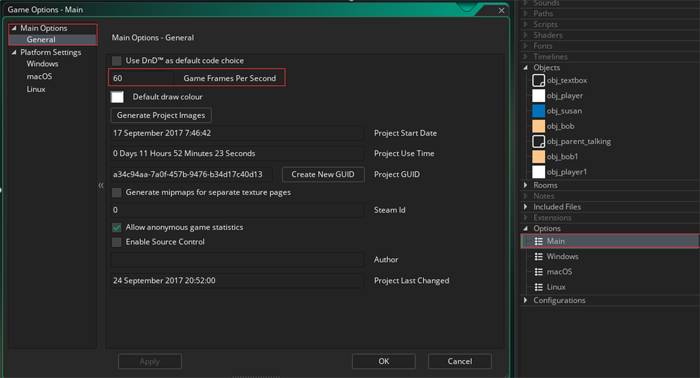Image resolution: width=700 pixels, height=378 pixels.
Task: Select obj_player1 in the resource tree
Action: coord(567,172)
